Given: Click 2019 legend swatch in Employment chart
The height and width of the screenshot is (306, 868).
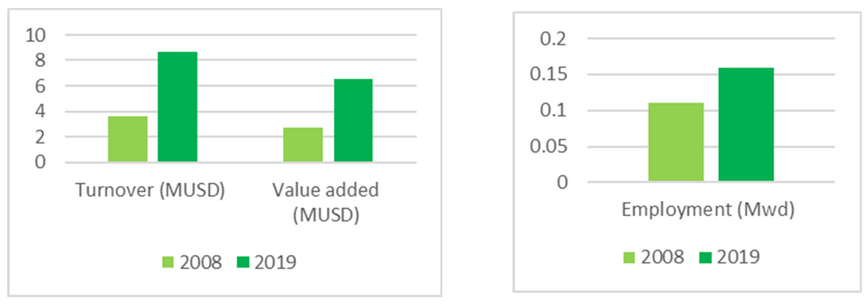Looking at the screenshot, I should tap(705, 257).
